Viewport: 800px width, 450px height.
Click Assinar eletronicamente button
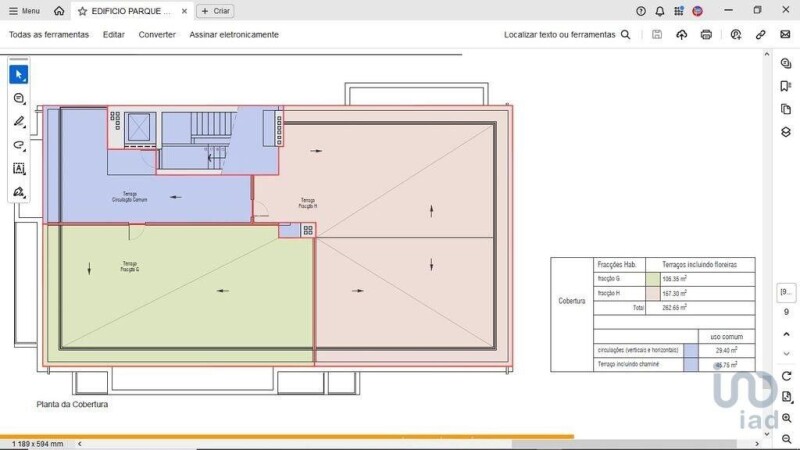click(234, 34)
